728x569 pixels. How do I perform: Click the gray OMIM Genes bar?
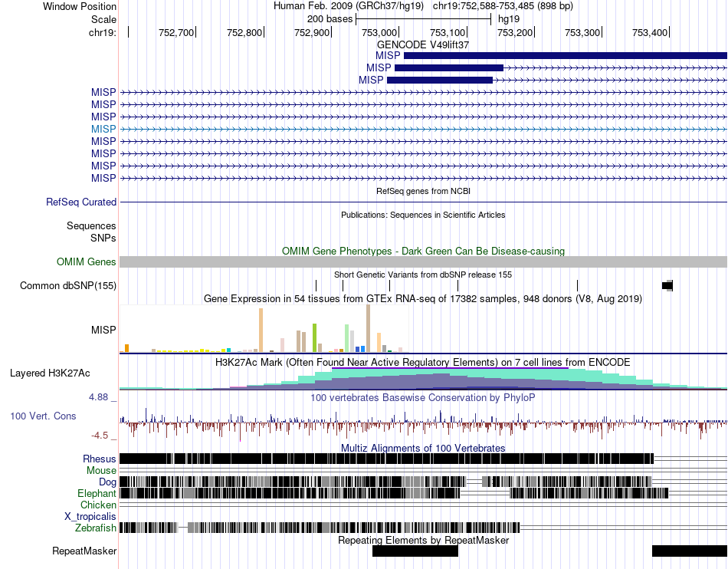coord(424,262)
